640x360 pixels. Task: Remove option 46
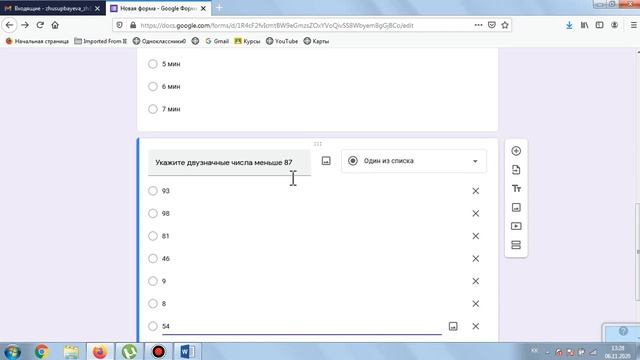click(x=476, y=259)
